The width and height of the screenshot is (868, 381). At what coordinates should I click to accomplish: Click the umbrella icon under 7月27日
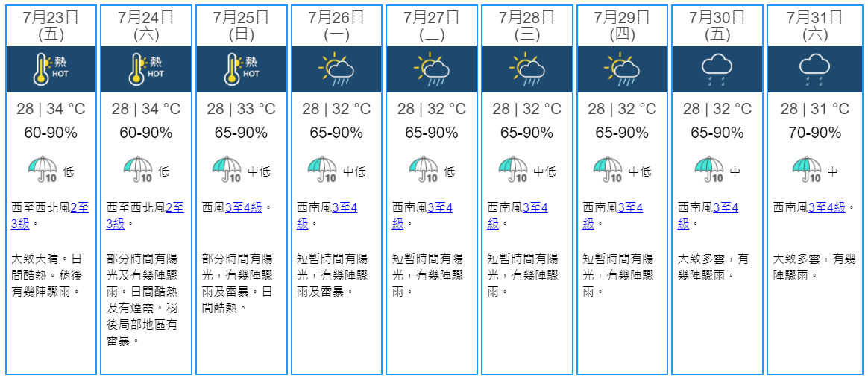[x=424, y=170]
